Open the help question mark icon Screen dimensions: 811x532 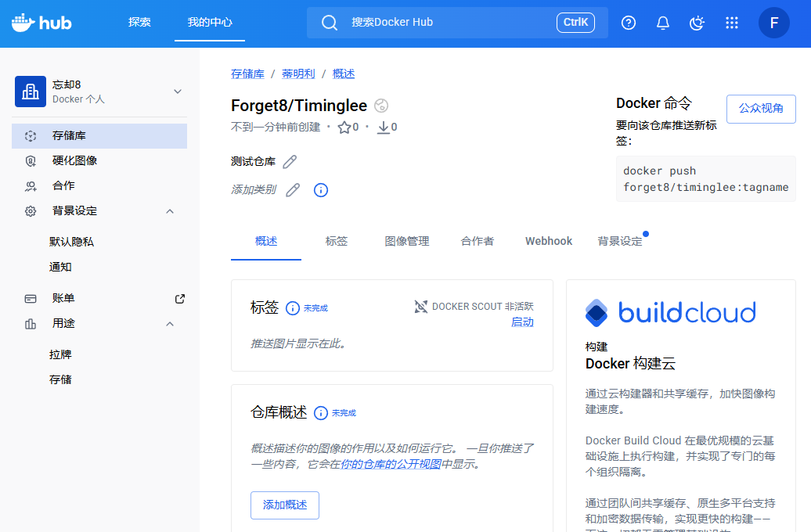coord(629,23)
